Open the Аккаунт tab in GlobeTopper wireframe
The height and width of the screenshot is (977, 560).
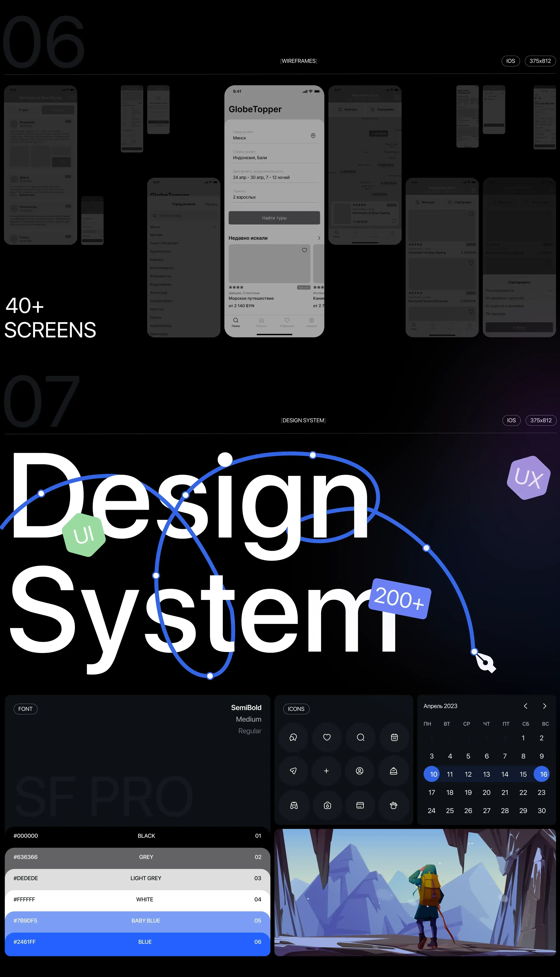[x=311, y=322]
